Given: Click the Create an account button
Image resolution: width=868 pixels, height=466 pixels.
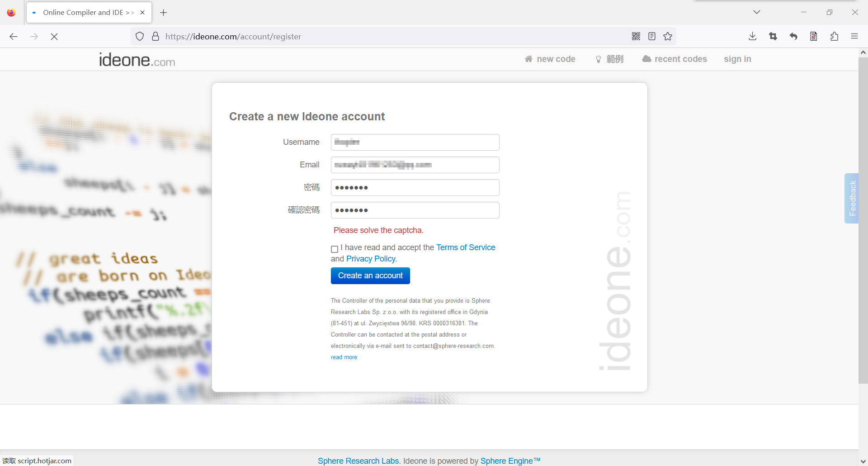Looking at the screenshot, I should click(x=370, y=276).
